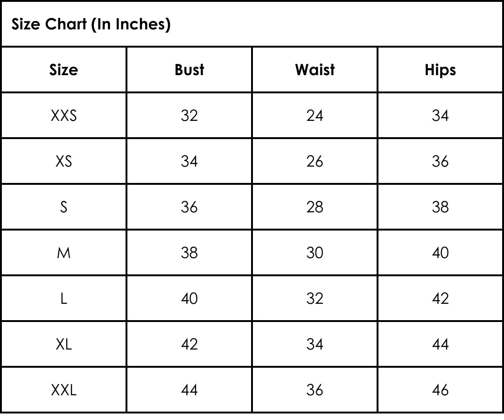This screenshot has height=420, width=504.
Task: Click the Hips column header
Action: click(440, 70)
